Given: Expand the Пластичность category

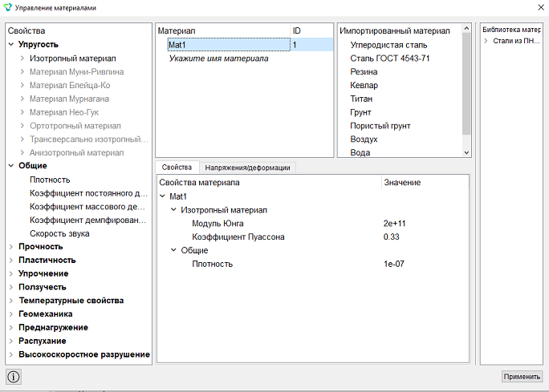Looking at the screenshot, I should (x=11, y=261).
